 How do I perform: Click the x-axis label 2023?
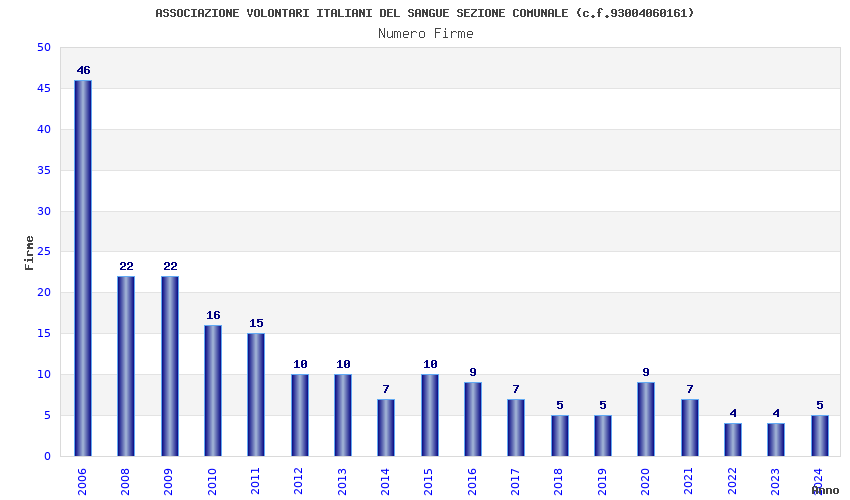[x=775, y=482]
